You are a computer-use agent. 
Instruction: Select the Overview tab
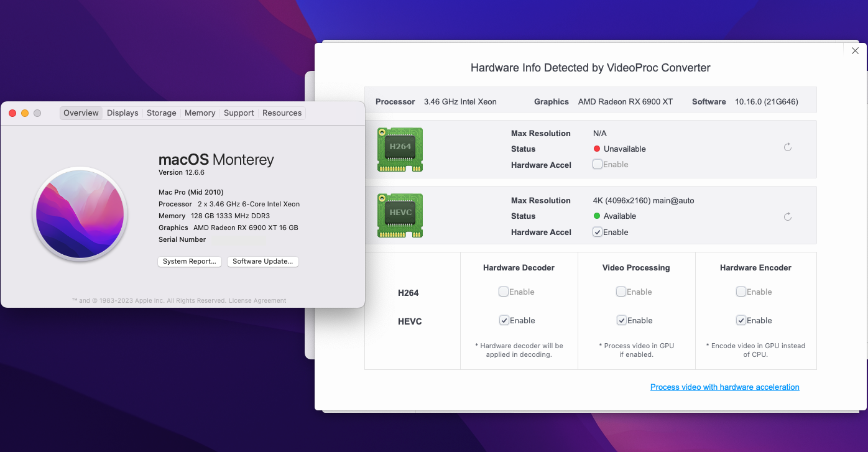click(x=81, y=113)
